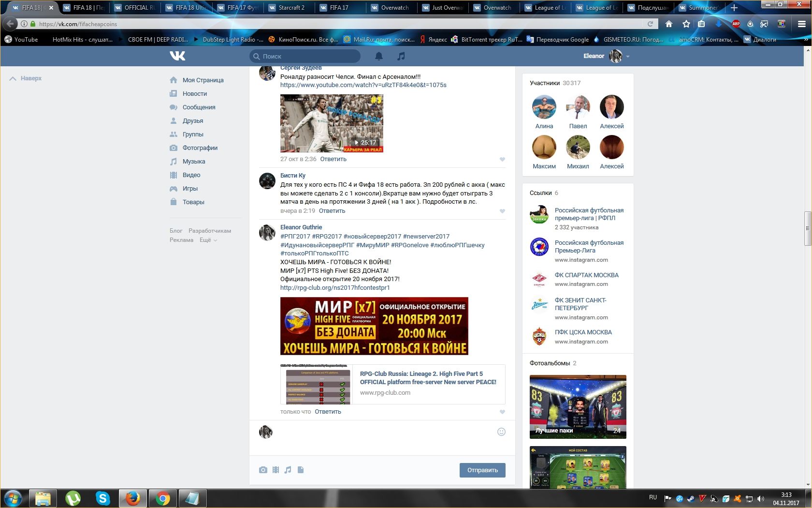This screenshot has width=812, height=508.
Task: Click the RU language indicator in taskbar
Action: [x=653, y=497]
